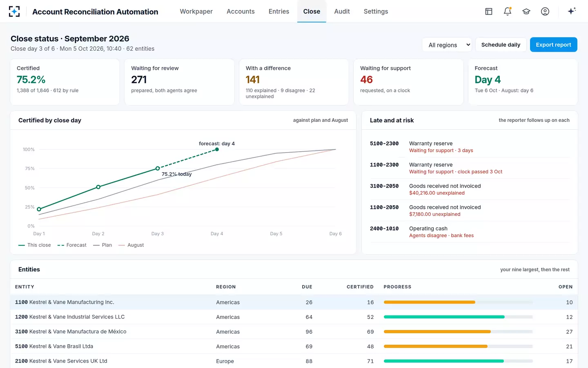Click the certified count 48 for entity 5100

(x=370, y=347)
